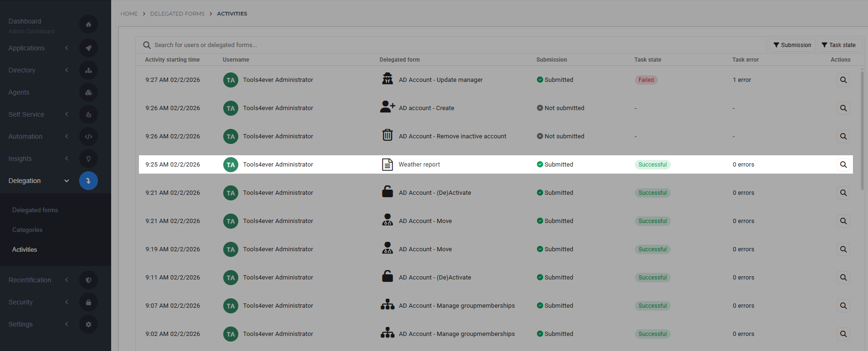Image resolution: width=868 pixels, height=351 pixels.
Task: Expand the Applications menu chevron
Action: pyautogui.click(x=67, y=48)
